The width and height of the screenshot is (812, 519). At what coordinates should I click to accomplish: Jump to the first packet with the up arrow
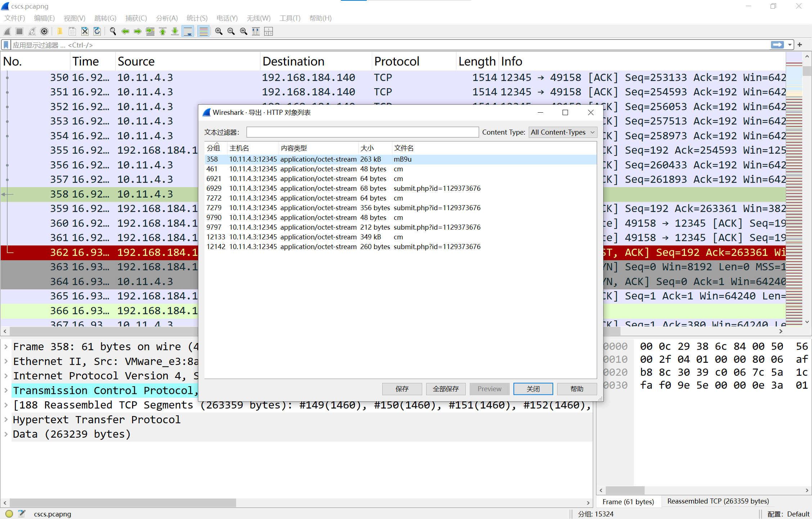[163, 32]
